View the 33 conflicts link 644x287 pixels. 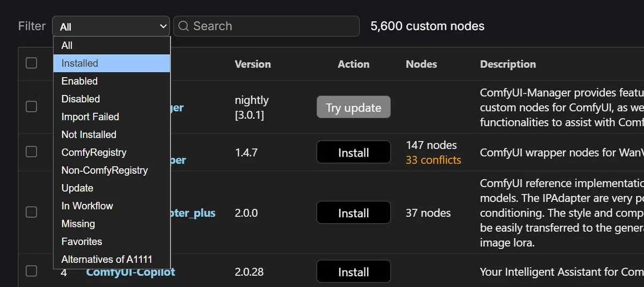click(x=433, y=160)
